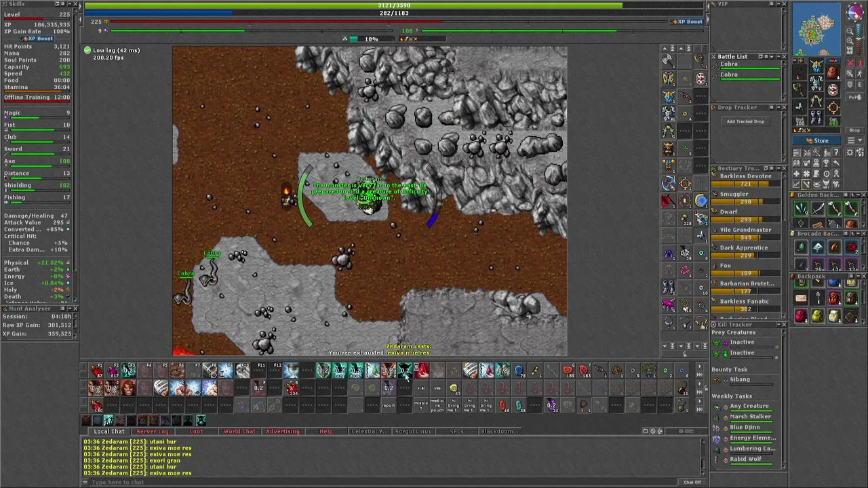Click the chat console scrollbar

[703, 455]
